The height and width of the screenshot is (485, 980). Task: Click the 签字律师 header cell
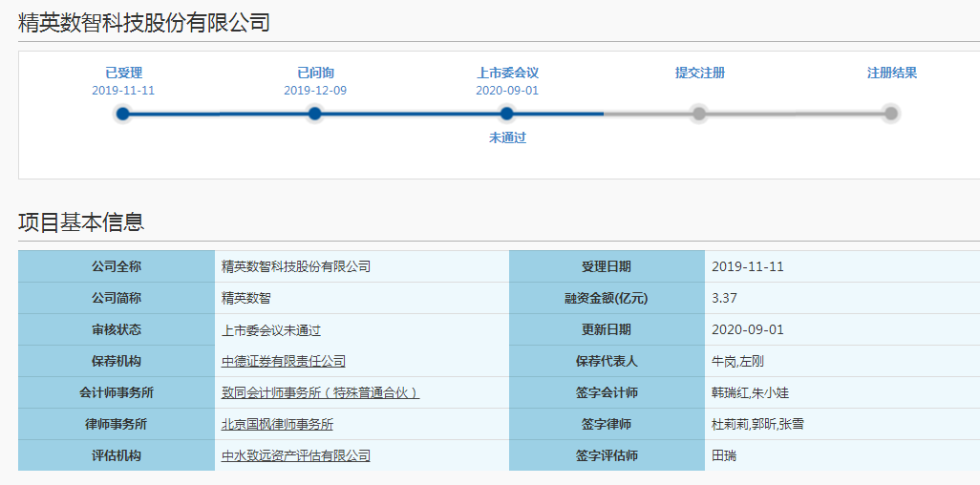coord(607,424)
